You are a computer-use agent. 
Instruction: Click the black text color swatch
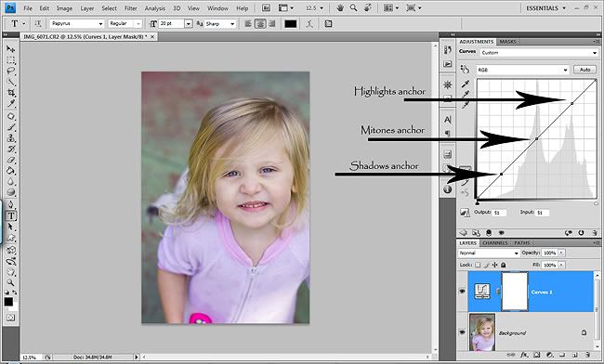pyautogui.click(x=291, y=24)
